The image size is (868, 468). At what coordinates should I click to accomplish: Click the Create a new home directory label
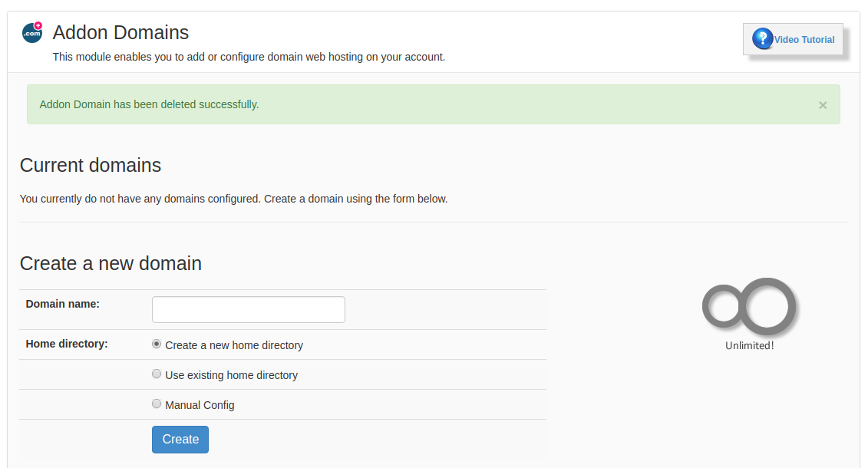[x=234, y=345]
